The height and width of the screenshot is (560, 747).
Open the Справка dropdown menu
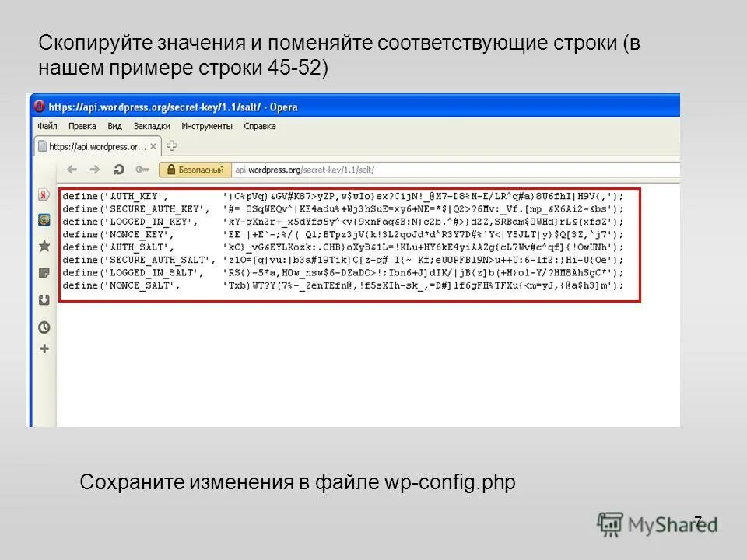click(260, 125)
